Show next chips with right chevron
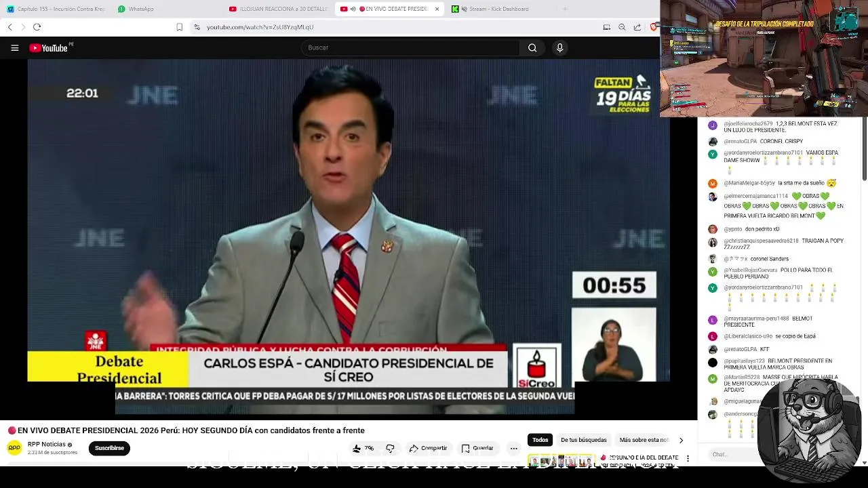 (681, 440)
